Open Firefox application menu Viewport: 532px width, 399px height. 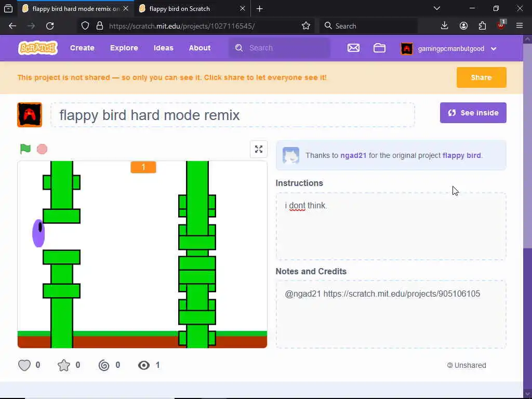(x=520, y=26)
